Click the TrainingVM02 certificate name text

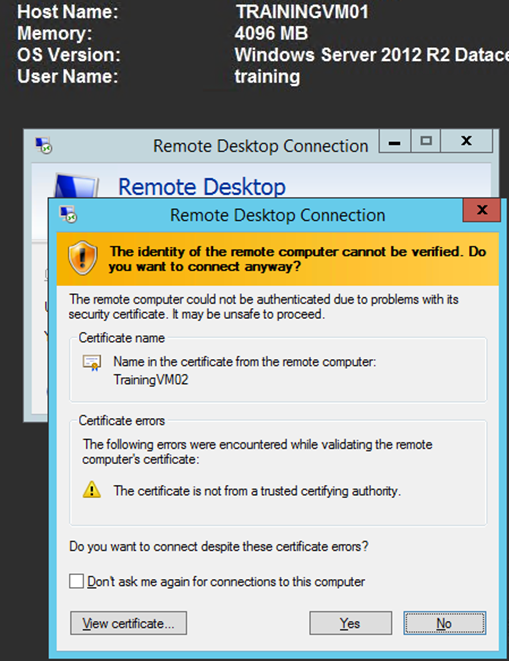151,380
